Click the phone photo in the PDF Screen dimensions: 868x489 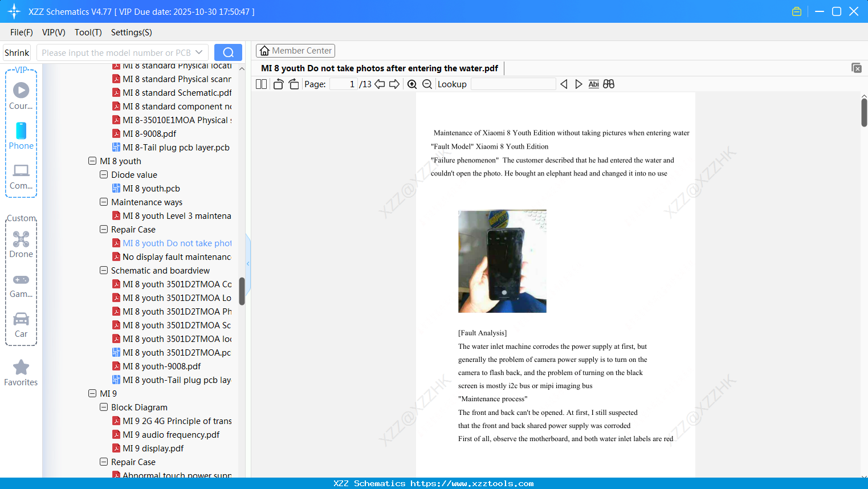click(x=502, y=261)
